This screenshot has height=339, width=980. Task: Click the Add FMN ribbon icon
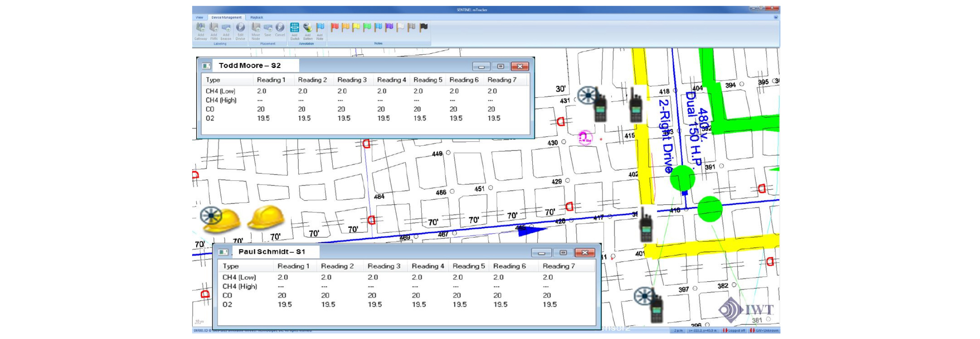click(214, 31)
